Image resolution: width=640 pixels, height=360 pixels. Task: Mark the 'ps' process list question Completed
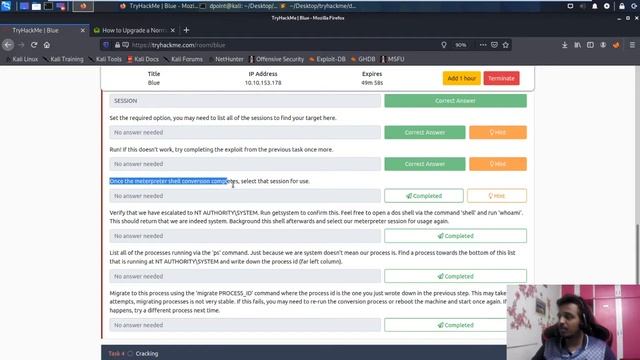click(x=455, y=276)
